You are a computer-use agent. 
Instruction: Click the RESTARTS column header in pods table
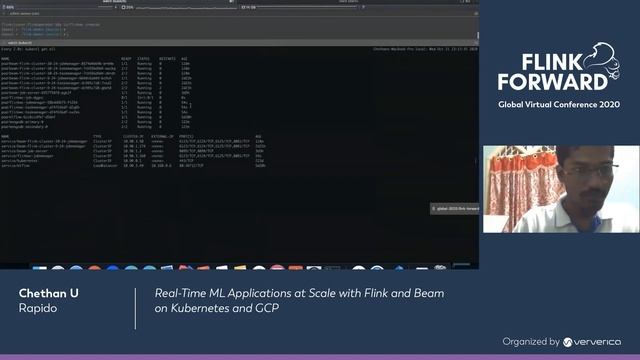pyautogui.click(x=167, y=59)
